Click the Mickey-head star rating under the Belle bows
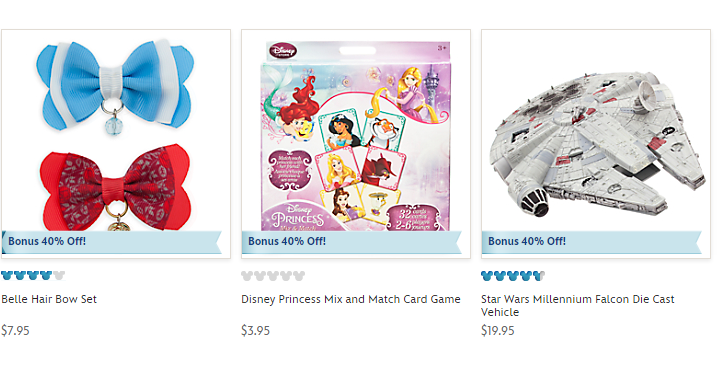The height and width of the screenshot is (377, 720). [33, 276]
